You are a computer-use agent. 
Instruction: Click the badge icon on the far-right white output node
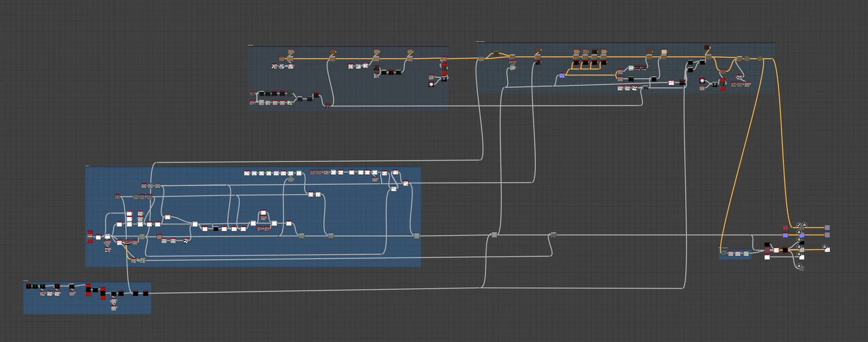pos(825,247)
